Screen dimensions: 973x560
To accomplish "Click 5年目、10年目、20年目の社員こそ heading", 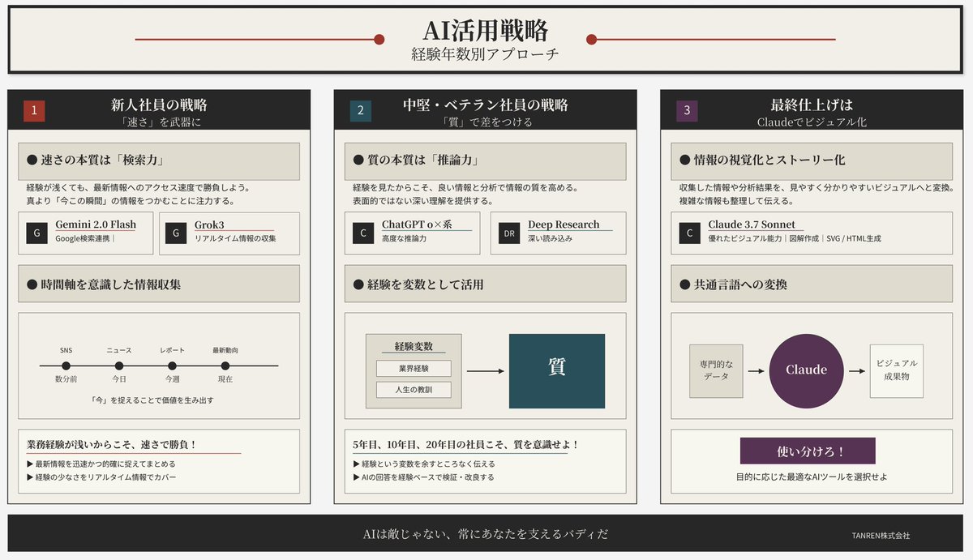I will 466,445.
